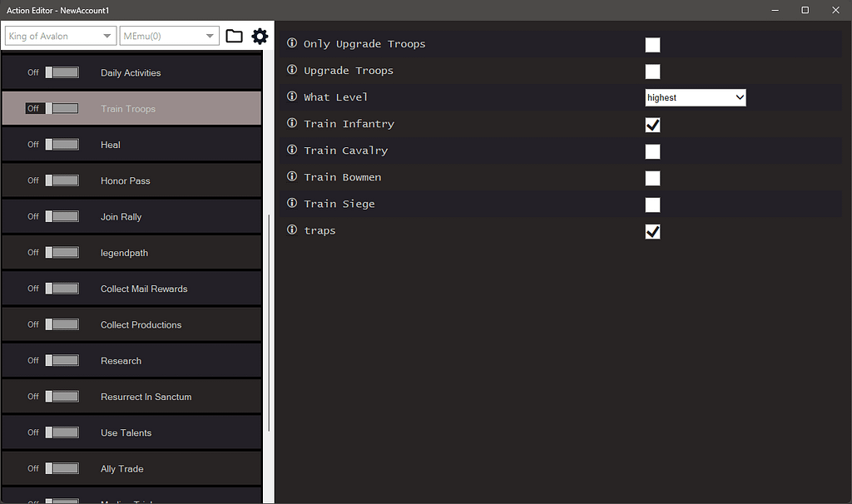Viewport: 852px width, 504px height.
Task: Click the info icon beside Train Bowmen
Action: [290, 177]
